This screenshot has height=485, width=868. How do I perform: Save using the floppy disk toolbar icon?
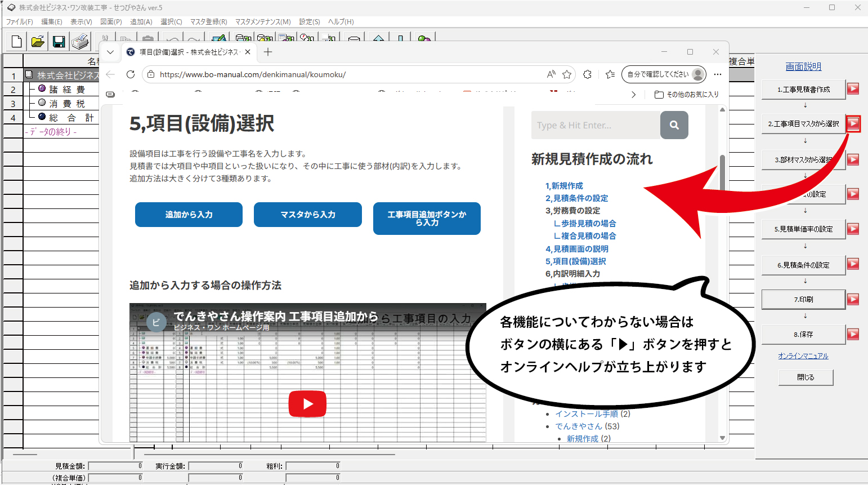click(59, 41)
